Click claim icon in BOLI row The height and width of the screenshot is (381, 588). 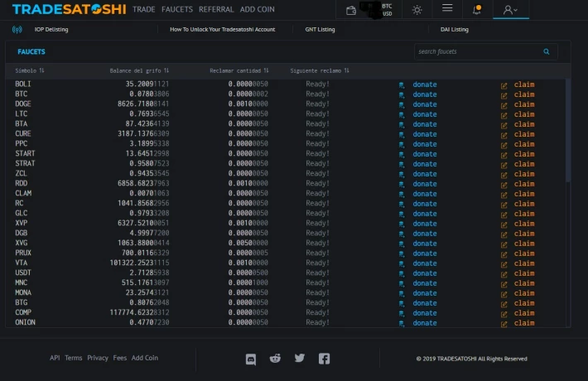pos(504,85)
